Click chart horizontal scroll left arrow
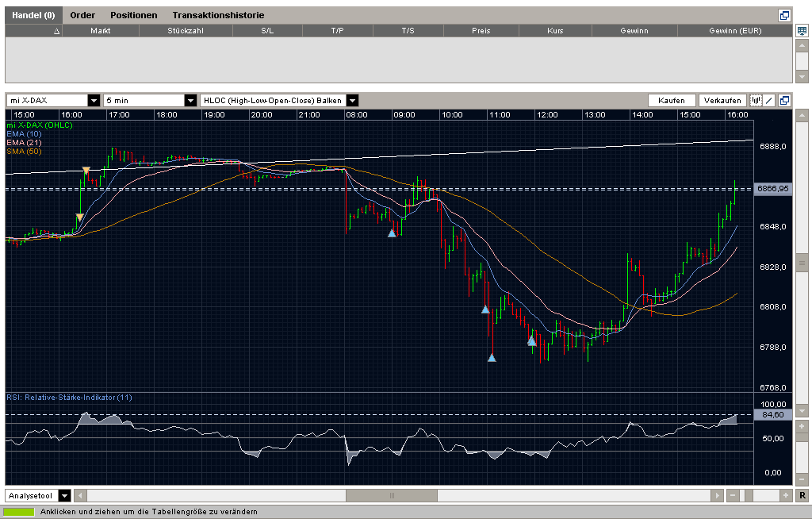The image size is (812, 519). 80,496
